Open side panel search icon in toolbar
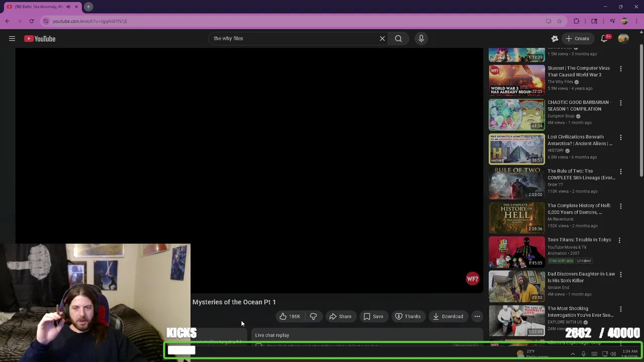Image resolution: width=644 pixels, height=362 pixels. [x=594, y=21]
